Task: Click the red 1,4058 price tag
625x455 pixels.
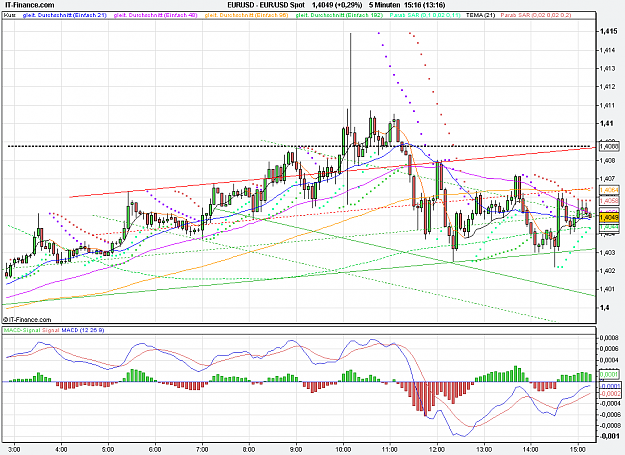Action: tap(609, 200)
